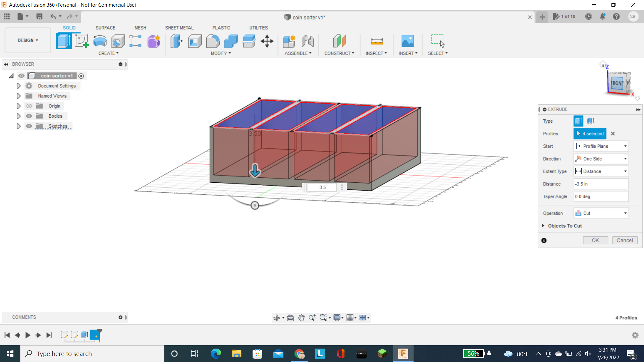This screenshot has height=362, width=644.
Task: Confirm the extrude with OK
Action: (x=595, y=240)
